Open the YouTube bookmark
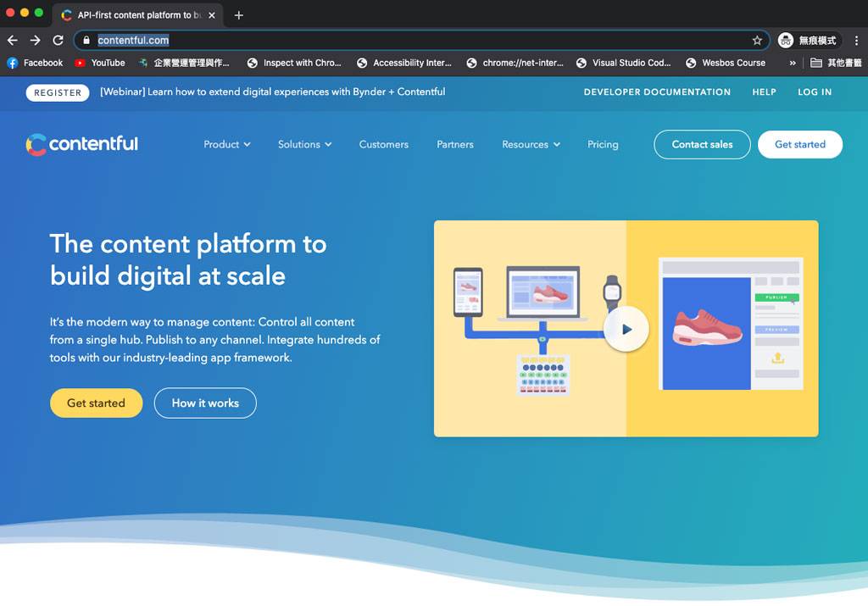The width and height of the screenshot is (868, 606). click(x=100, y=63)
